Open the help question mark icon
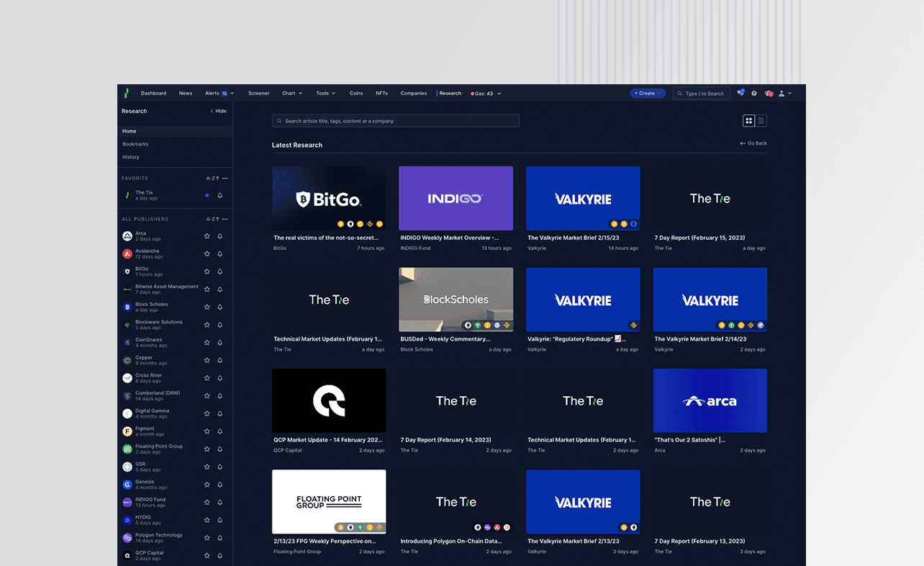The width and height of the screenshot is (924, 566). (x=754, y=93)
